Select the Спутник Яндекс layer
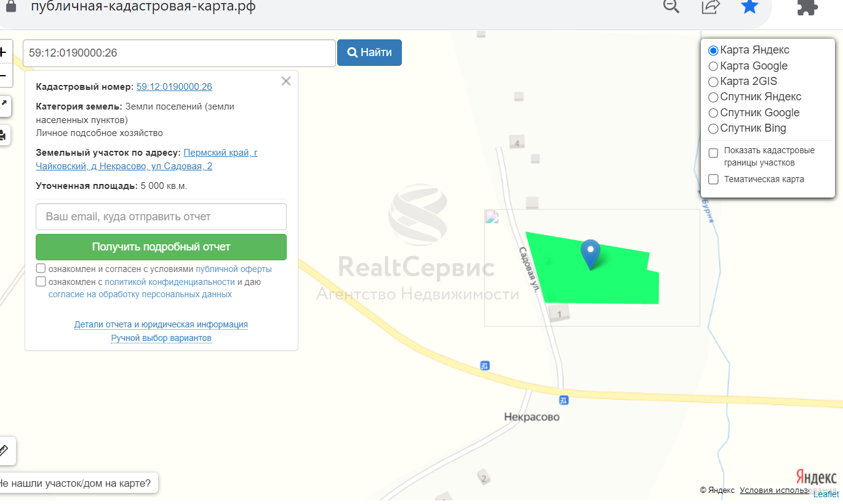The width and height of the screenshot is (843, 504). coord(713,97)
